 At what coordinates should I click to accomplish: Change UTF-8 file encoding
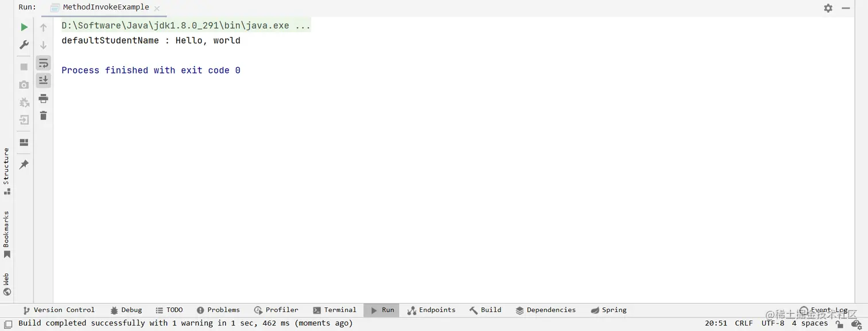(x=773, y=324)
